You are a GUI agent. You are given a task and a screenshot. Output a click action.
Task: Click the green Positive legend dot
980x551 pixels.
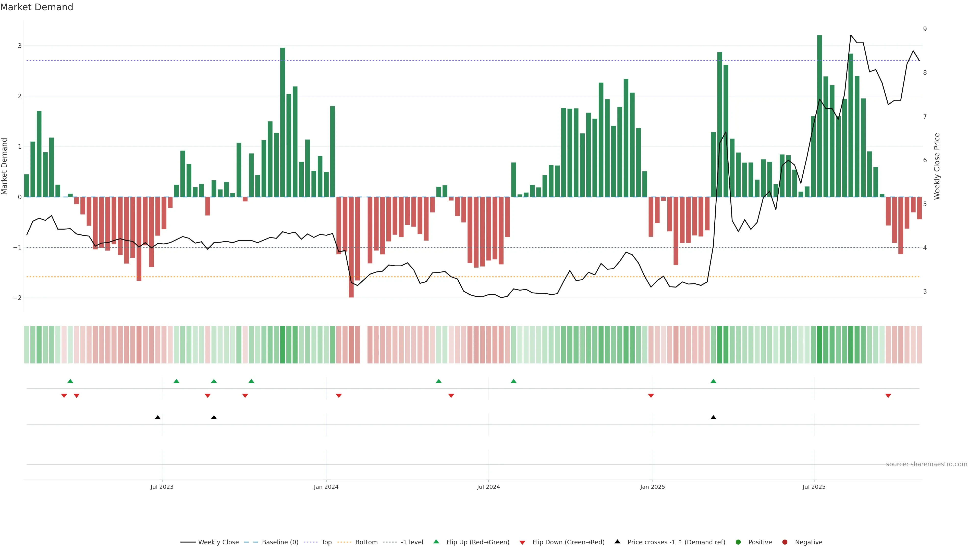738,542
